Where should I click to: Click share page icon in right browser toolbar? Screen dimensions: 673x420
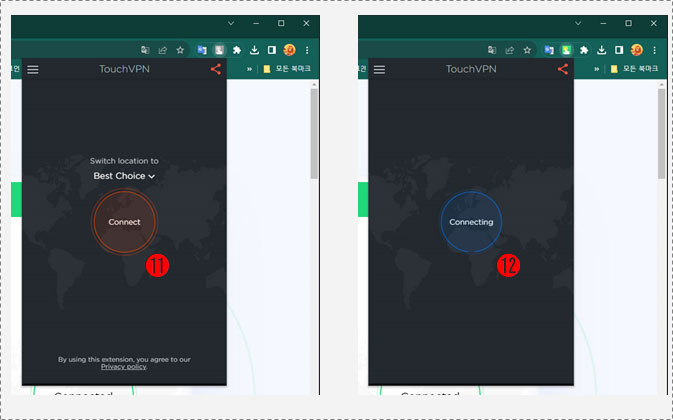coord(509,50)
